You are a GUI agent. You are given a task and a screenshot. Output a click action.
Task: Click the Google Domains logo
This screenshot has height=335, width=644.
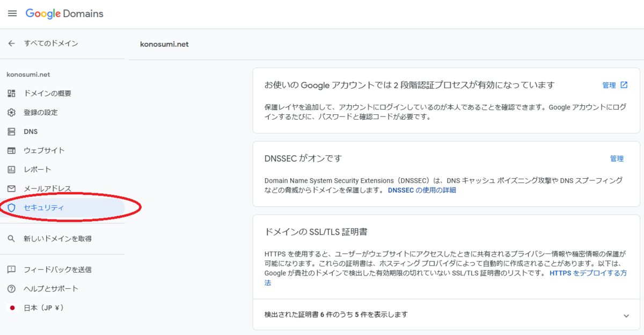pos(64,14)
